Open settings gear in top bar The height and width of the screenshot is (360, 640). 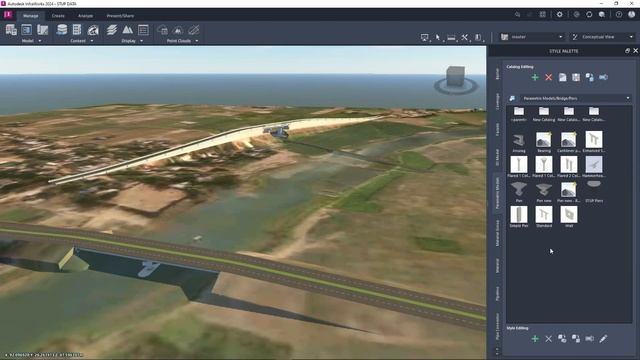559,14
